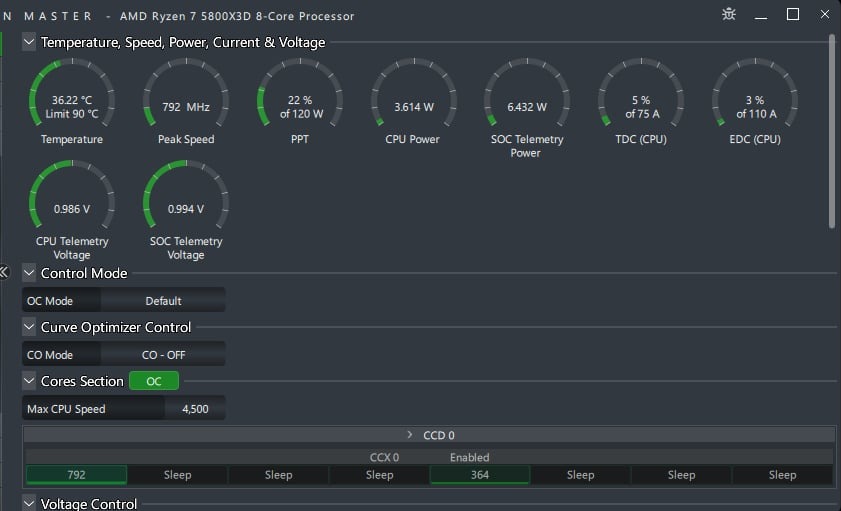This screenshot has width=841, height=511.
Task: Collapse the Cores Section chevron
Action: point(29,381)
